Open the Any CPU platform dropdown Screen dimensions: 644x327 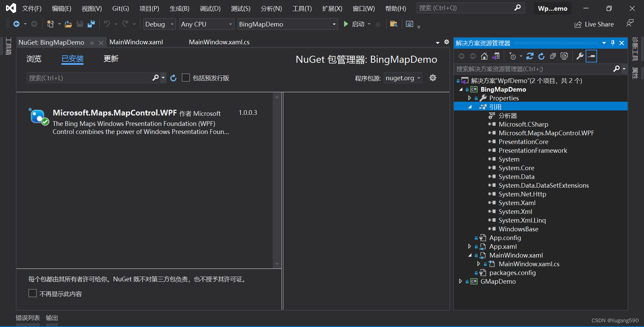coord(207,24)
